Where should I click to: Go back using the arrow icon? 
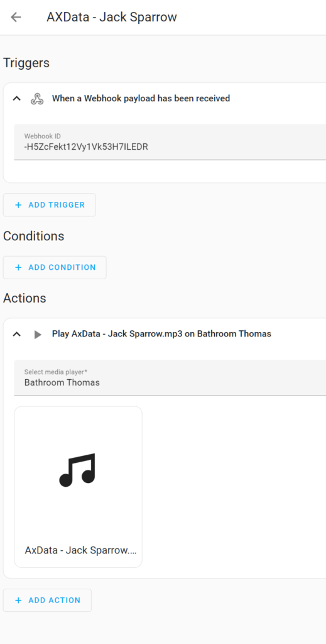coord(16,17)
